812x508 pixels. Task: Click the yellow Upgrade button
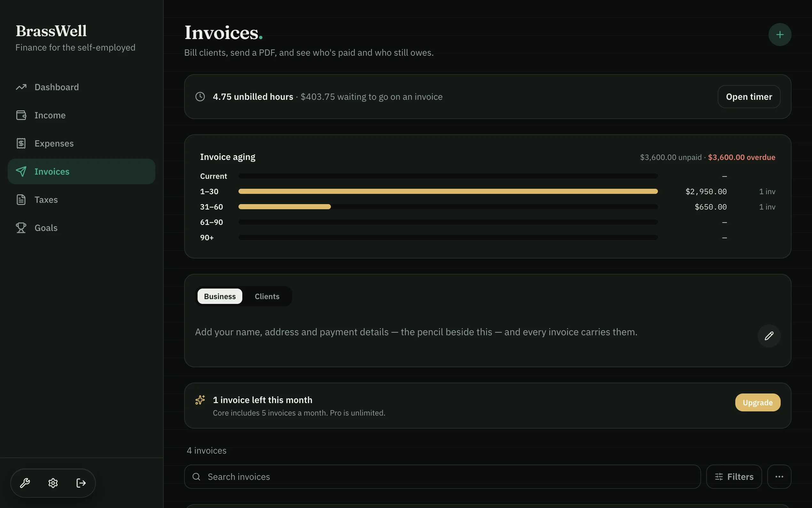pyautogui.click(x=757, y=402)
